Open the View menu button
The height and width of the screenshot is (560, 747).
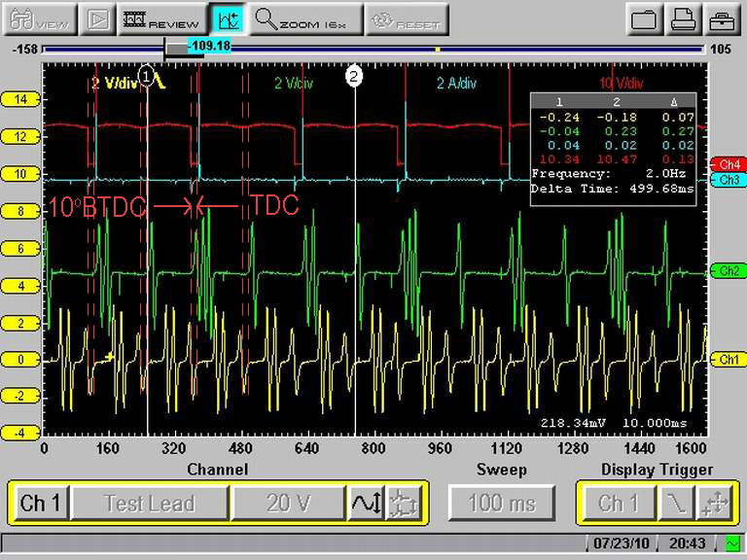coord(40,19)
